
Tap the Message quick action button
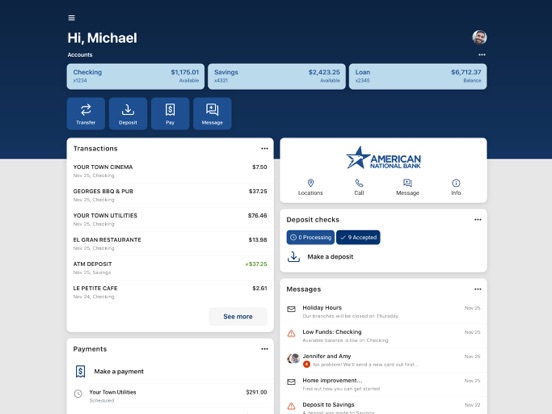[212, 114]
